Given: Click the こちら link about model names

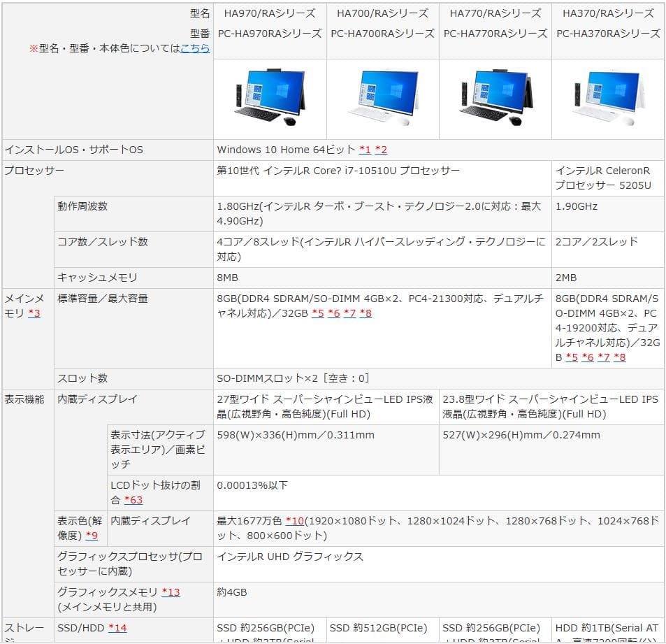Looking at the screenshot, I should point(197,49).
